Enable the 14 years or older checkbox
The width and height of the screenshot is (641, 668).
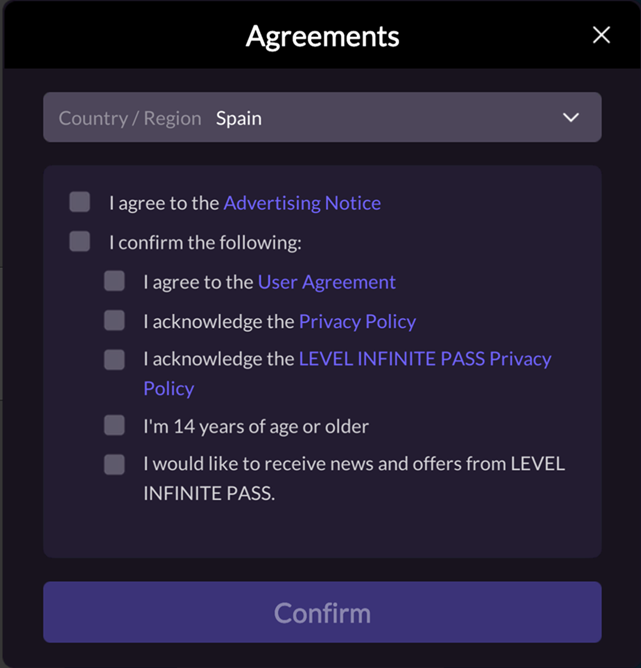(x=114, y=426)
